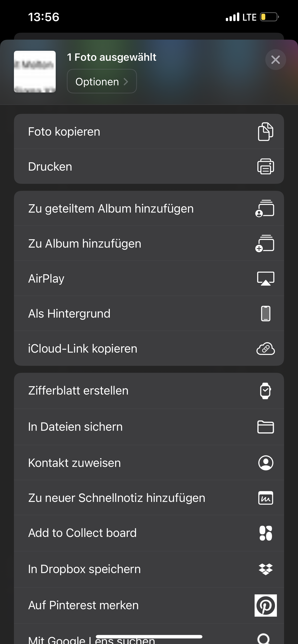Close the share sheet
Image resolution: width=298 pixels, height=644 pixels.
coord(275,60)
